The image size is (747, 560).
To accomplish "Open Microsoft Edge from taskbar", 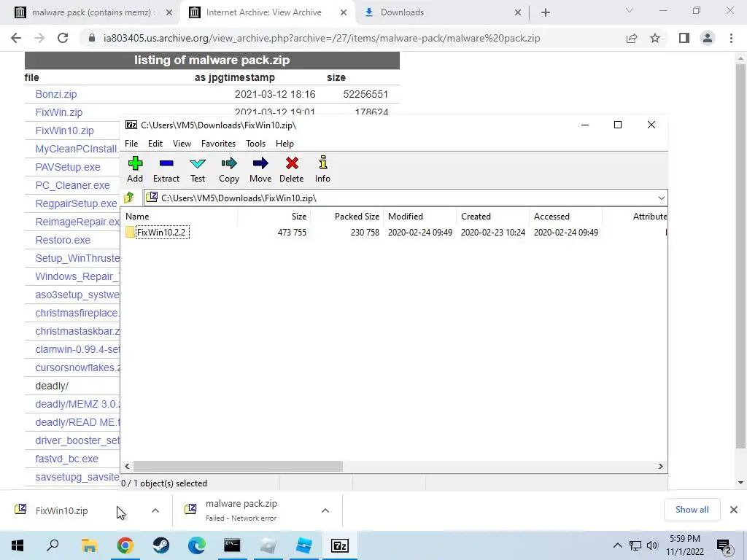I will (x=196, y=545).
